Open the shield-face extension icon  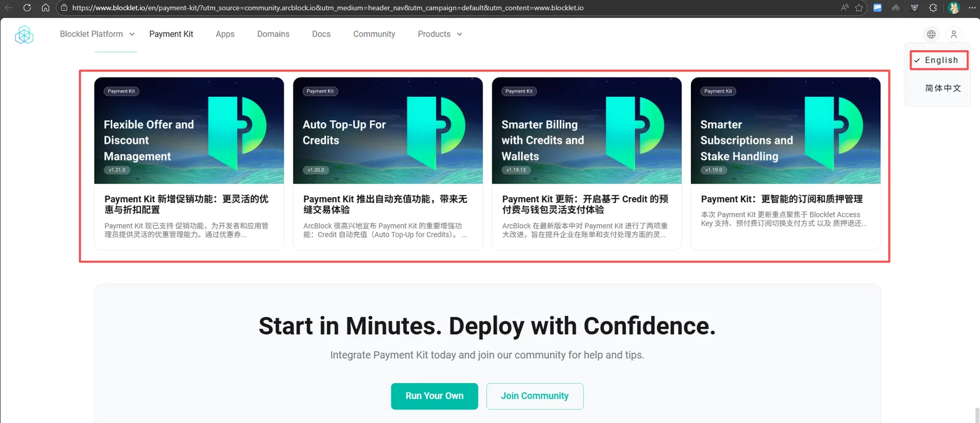tap(914, 8)
